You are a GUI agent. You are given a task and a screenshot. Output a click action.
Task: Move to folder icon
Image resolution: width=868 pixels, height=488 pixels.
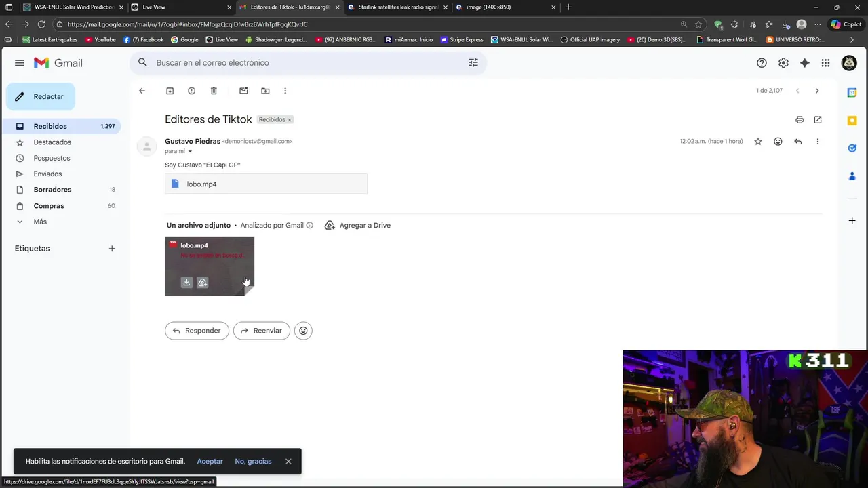pyautogui.click(x=265, y=91)
